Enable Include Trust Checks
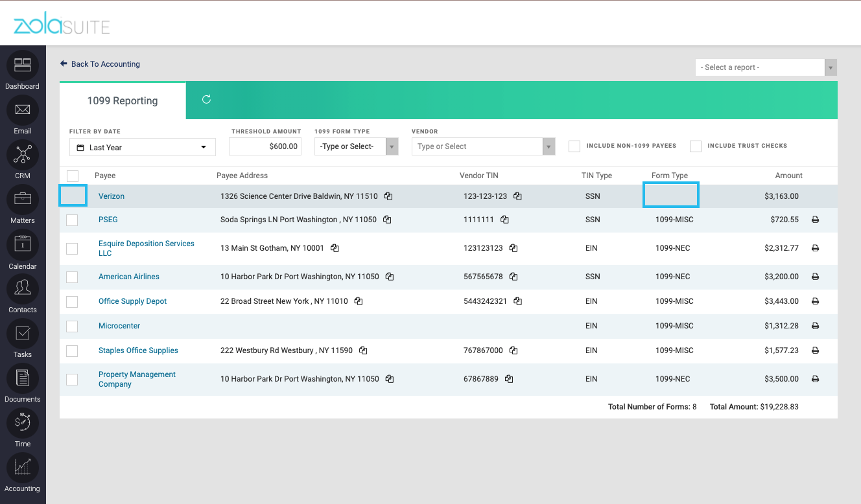The image size is (861, 504). [x=696, y=146]
